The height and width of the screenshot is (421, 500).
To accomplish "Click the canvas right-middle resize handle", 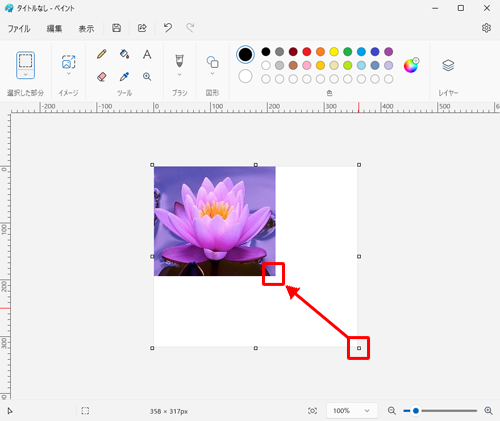I will pyautogui.click(x=359, y=256).
